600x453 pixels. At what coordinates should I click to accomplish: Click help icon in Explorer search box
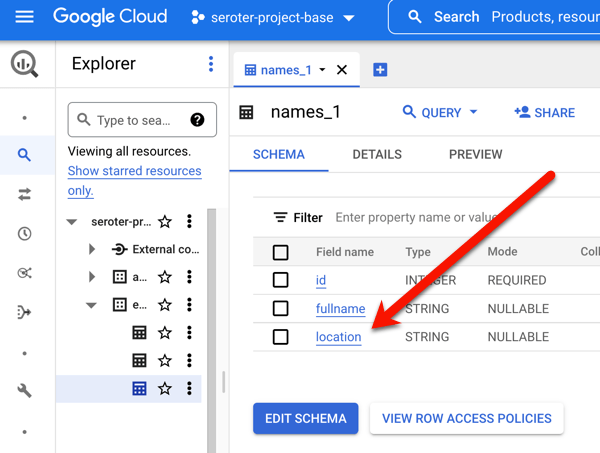197,120
